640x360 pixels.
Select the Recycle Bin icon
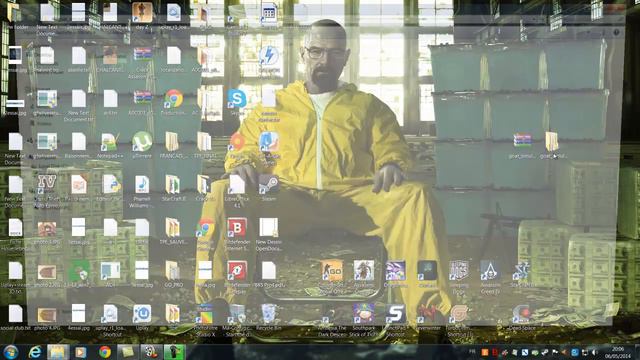pyautogui.click(x=269, y=314)
